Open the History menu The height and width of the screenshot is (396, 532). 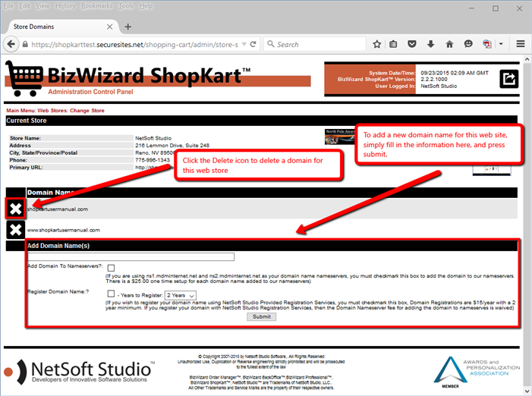(65, 6)
